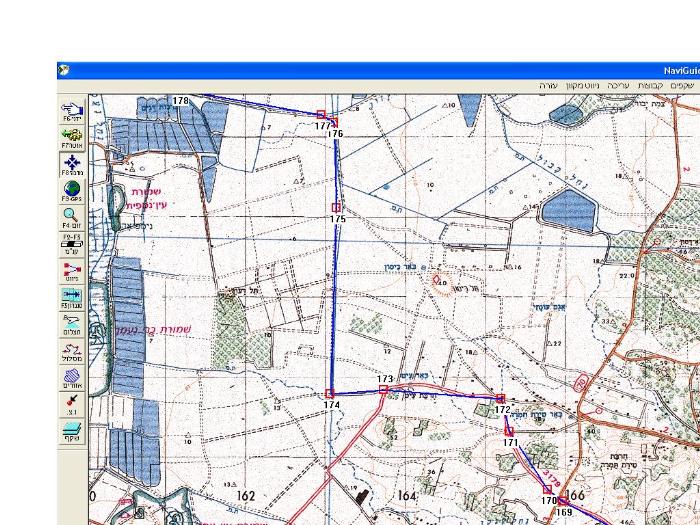Viewport: 700px width, 525px height.
Task: Select the center map arrows tool (F8)
Action: (72, 165)
